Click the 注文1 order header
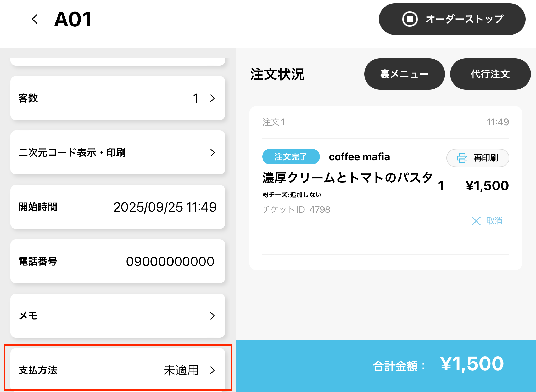The width and height of the screenshot is (536, 392). click(274, 122)
